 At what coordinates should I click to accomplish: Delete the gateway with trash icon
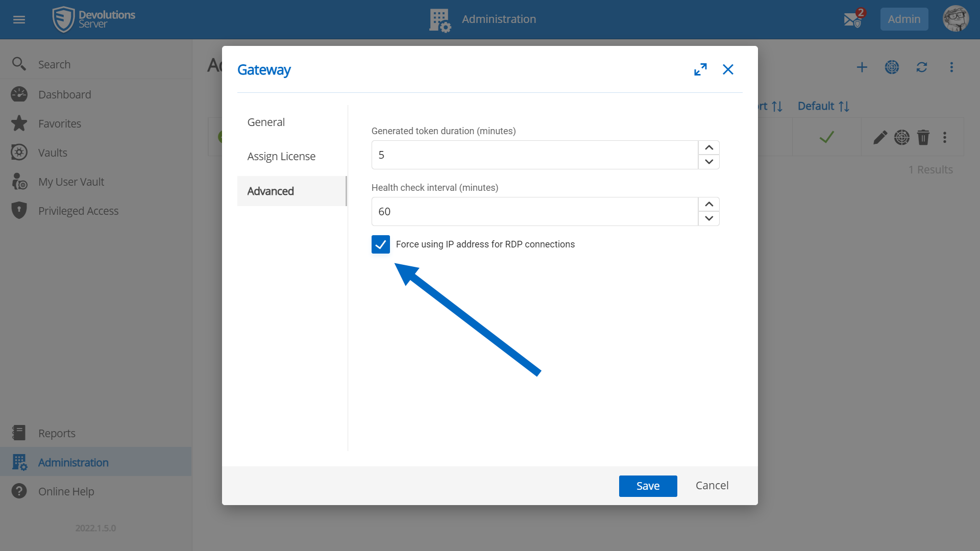click(x=923, y=137)
